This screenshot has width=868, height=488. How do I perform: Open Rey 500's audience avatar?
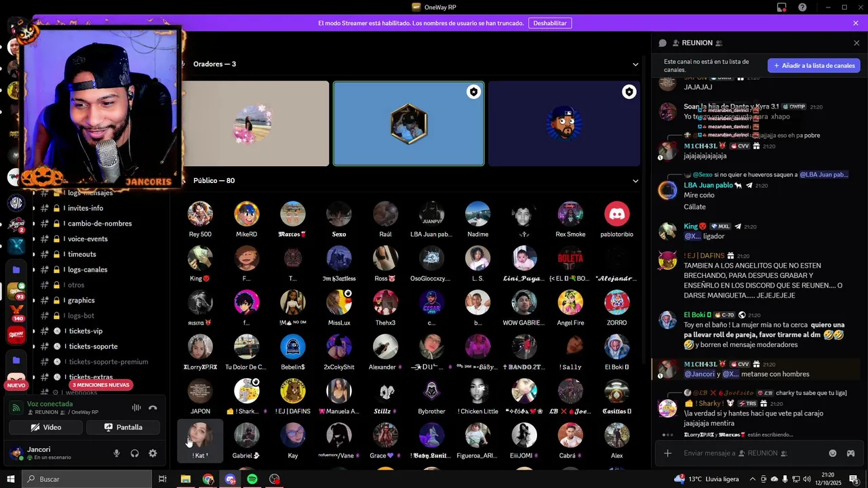200,214
